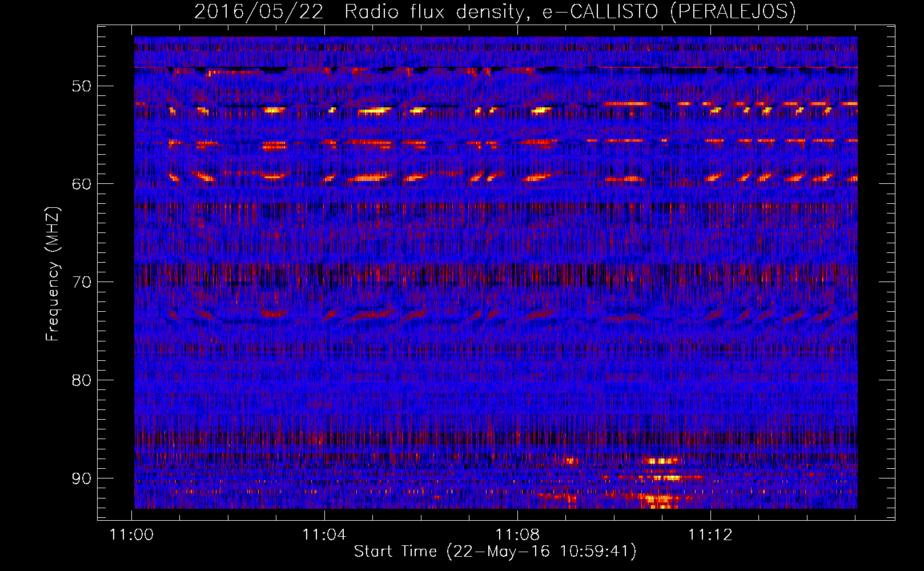Image resolution: width=924 pixels, height=571 pixels.
Task: Click the plot title '2016/05/22 Radio flux density, e-CALLISTO (PERALEJOS)'
Action: tap(495, 11)
